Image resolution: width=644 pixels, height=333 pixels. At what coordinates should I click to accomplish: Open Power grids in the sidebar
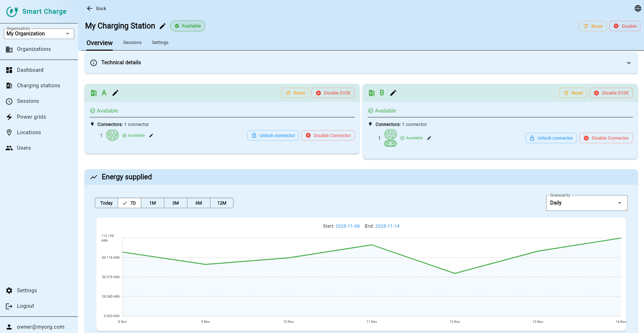[x=31, y=117]
